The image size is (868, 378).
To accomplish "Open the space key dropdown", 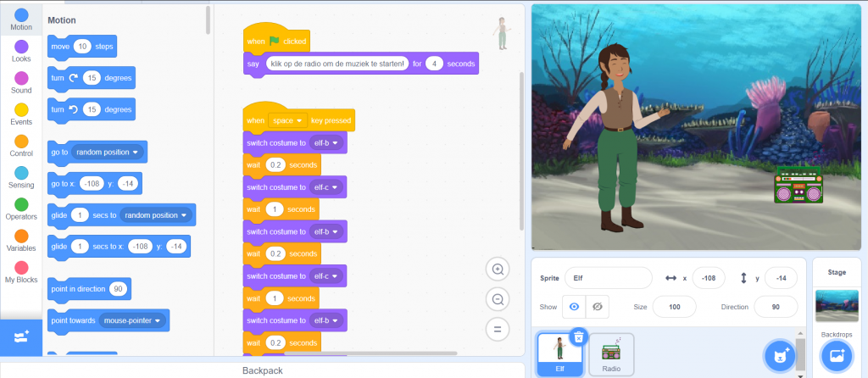I will click(287, 121).
